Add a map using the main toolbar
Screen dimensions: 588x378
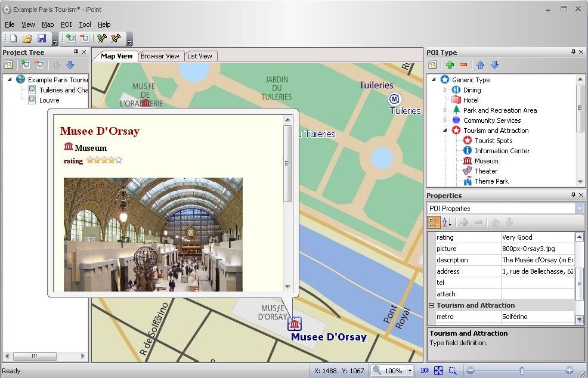pos(70,38)
